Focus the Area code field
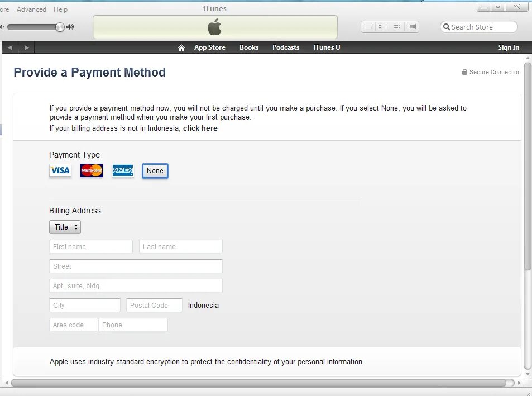 (73, 325)
